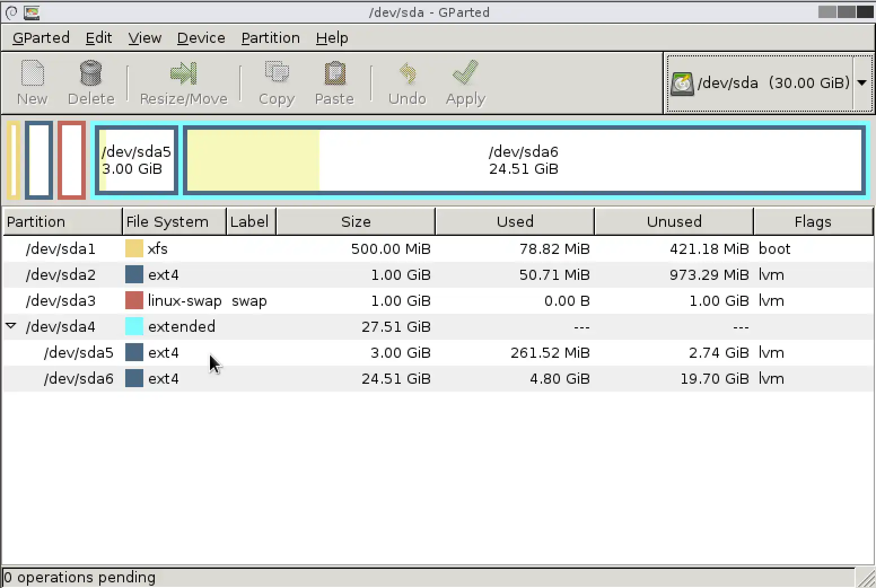
Task: Open the Device menu
Action: (x=201, y=38)
